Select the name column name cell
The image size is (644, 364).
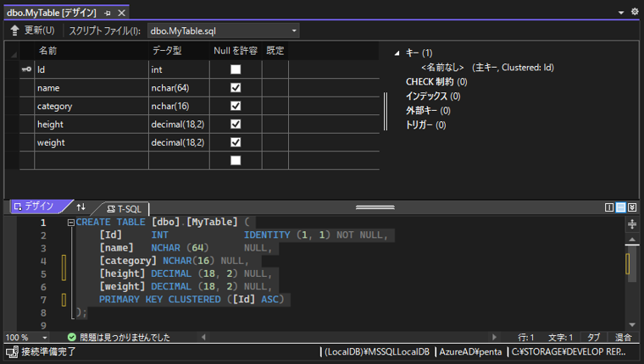92,88
